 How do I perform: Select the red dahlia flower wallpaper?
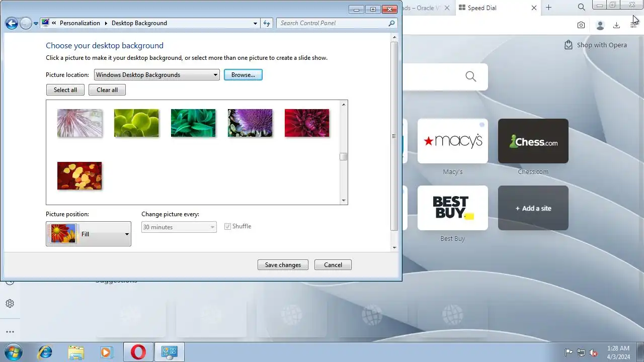(x=307, y=123)
